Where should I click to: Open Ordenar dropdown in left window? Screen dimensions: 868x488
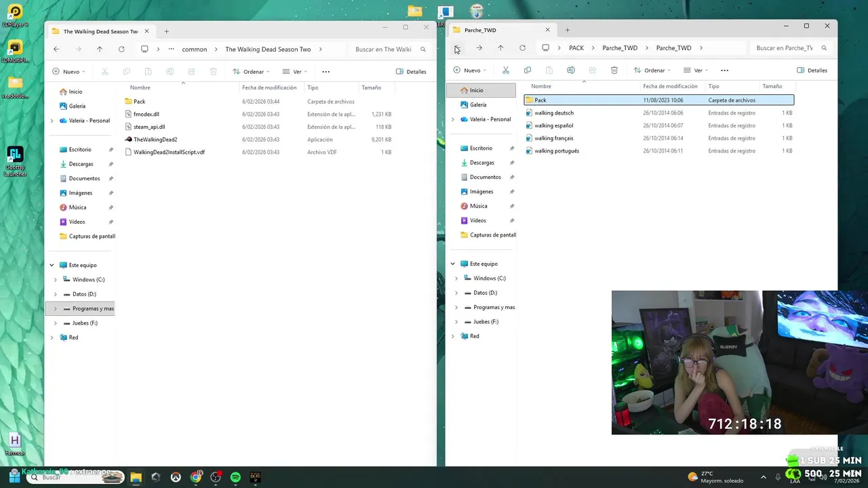click(x=251, y=71)
